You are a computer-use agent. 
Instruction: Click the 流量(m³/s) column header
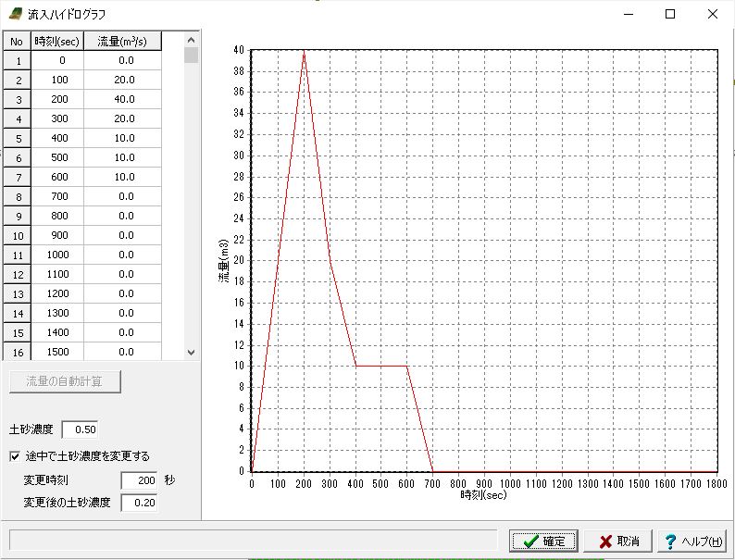(x=122, y=42)
